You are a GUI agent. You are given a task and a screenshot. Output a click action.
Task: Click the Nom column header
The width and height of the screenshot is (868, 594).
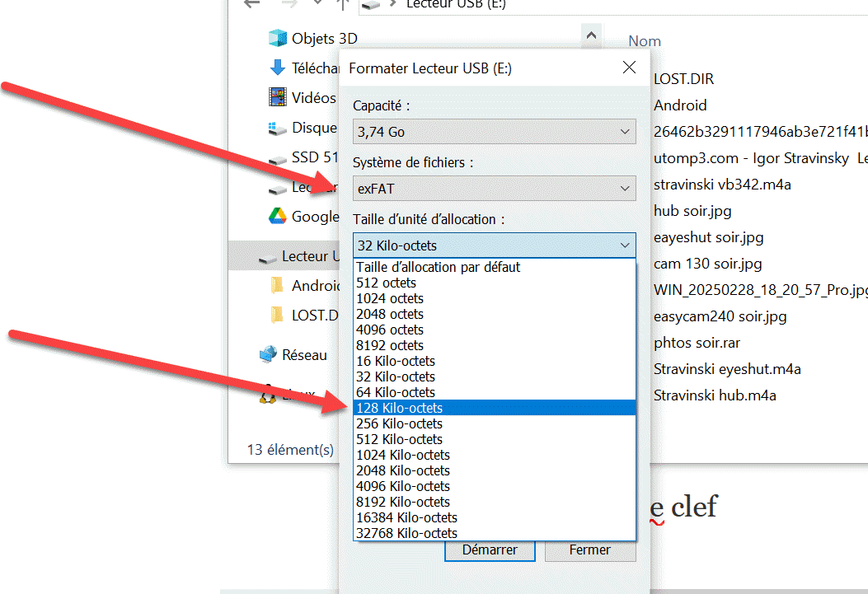coord(645,41)
